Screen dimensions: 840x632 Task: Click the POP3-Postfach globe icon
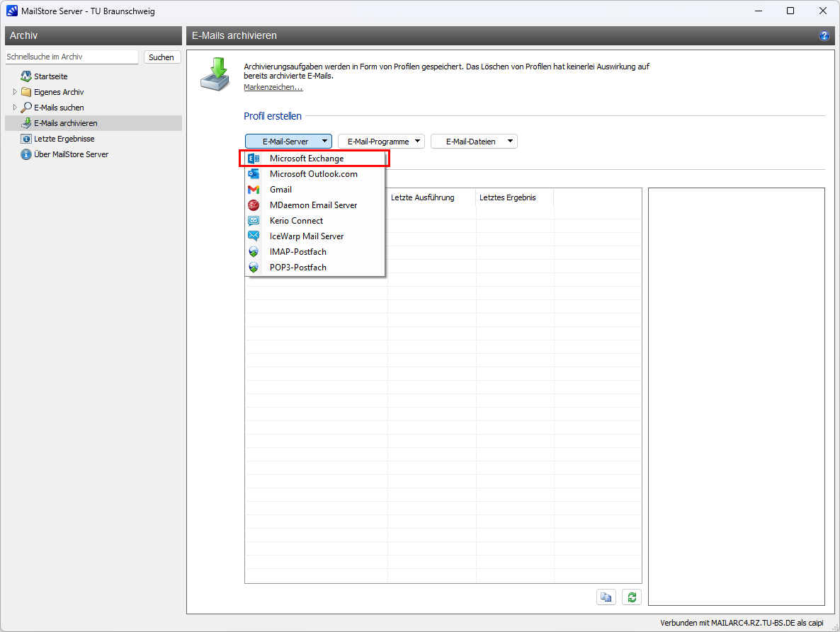tap(254, 267)
